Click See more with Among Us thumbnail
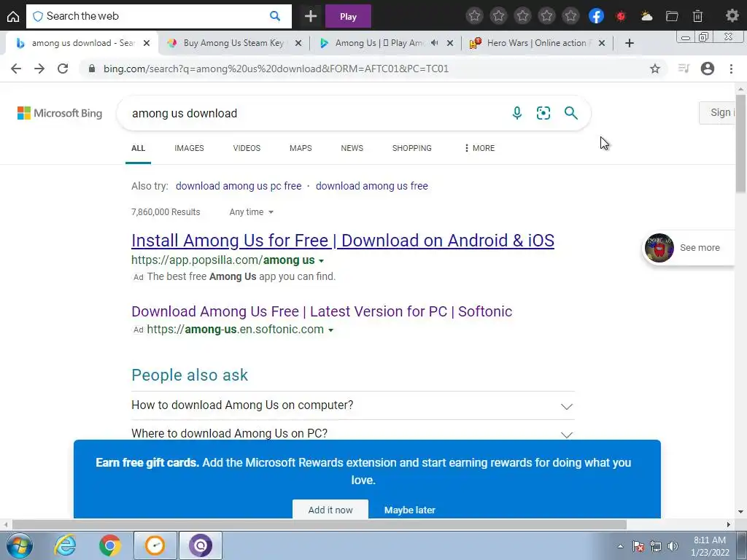This screenshot has height=560, width=747. [x=688, y=248]
